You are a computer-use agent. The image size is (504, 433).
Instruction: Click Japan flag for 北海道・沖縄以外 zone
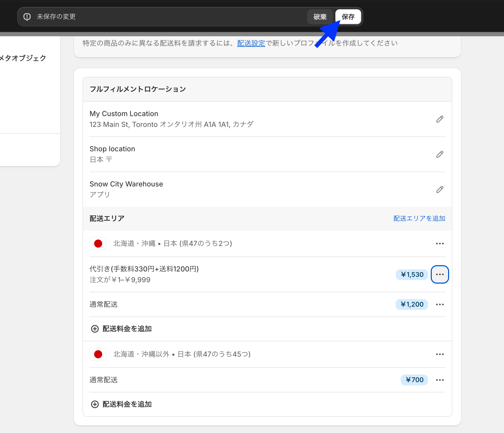tap(98, 354)
